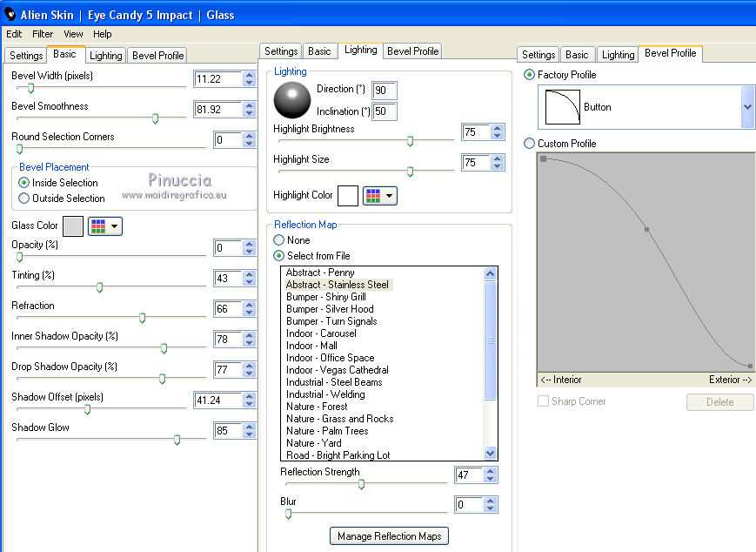The width and height of the screenshot is (756, 552).
Task: Open the Filter menu
Action: point(43,34)
